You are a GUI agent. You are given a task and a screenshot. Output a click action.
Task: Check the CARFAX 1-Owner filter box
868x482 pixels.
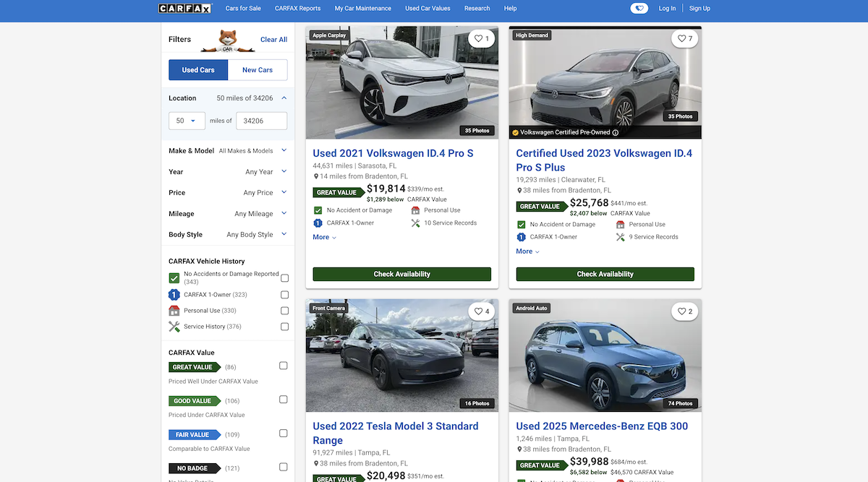point(284,295)
